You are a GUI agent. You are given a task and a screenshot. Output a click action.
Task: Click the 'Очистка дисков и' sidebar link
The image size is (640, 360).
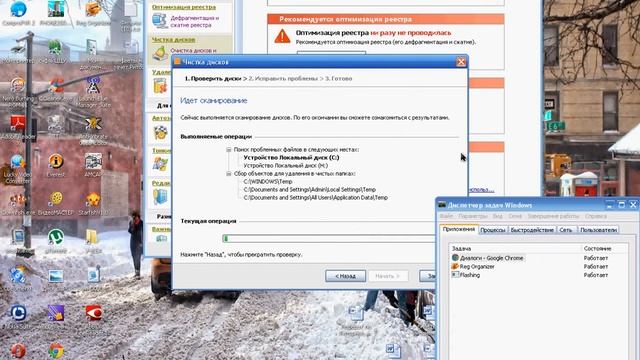(x=193, y=51)
